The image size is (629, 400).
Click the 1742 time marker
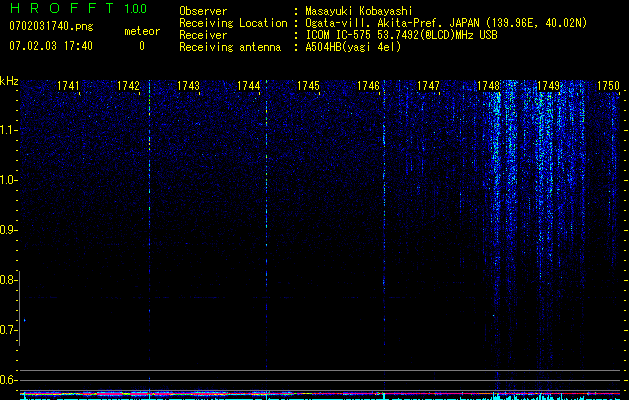click(128, 86)
